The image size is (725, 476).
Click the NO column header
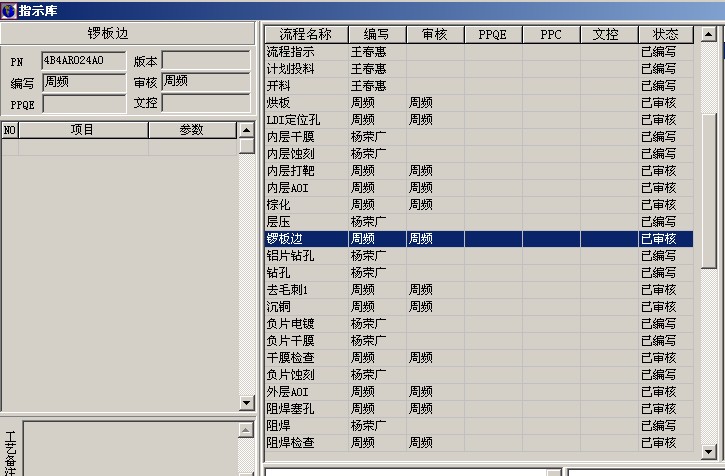(10, 130)
